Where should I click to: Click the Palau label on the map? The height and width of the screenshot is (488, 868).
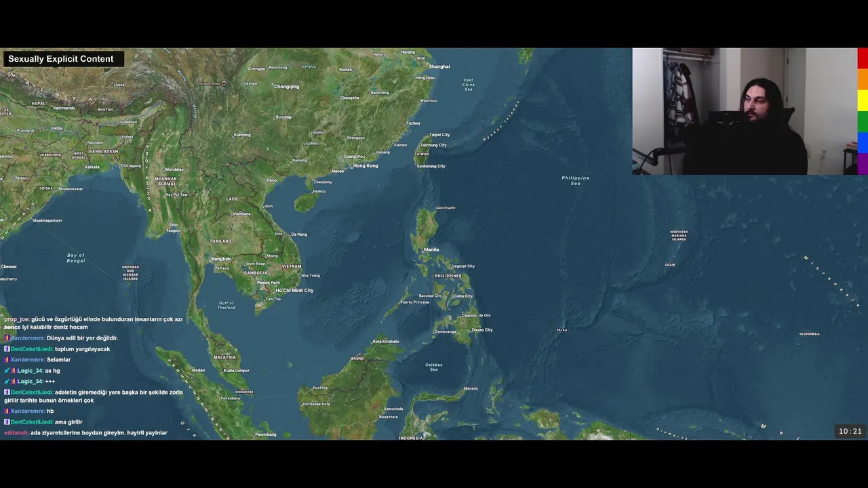561,330
